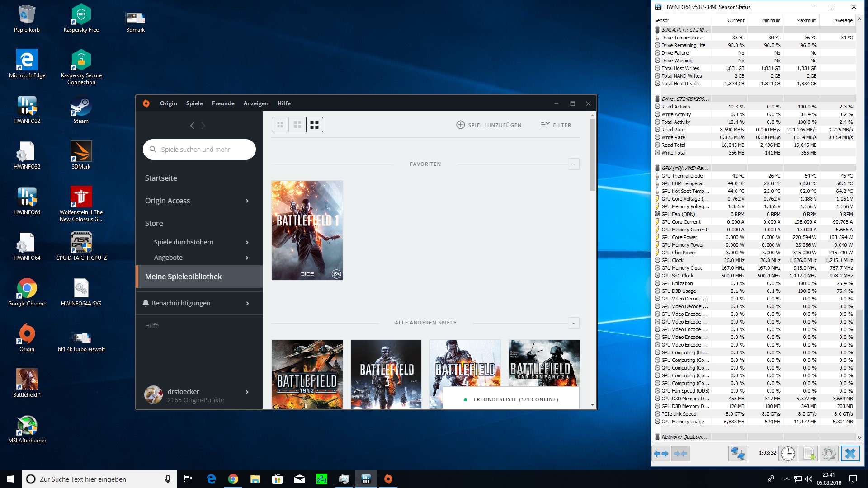The height and width of the screenshot is (488, 868).
Task: Click the HWiNFO clock reset button
Action: 788,453
